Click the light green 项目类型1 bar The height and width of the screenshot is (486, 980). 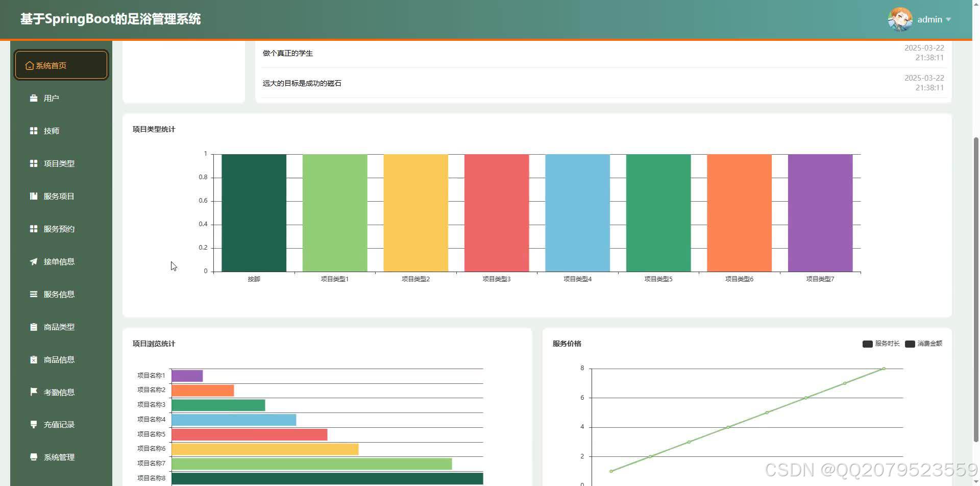[x=335, y=213]
